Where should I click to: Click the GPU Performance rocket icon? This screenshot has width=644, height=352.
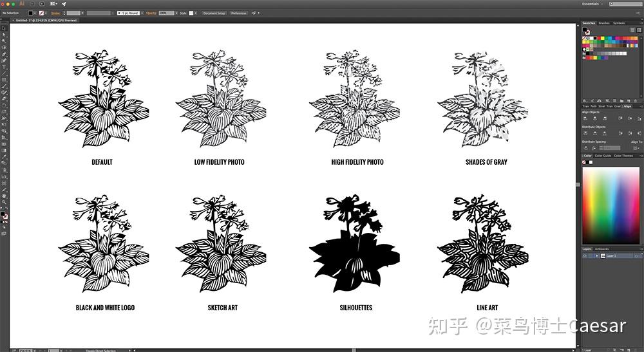tap(64, 4)
